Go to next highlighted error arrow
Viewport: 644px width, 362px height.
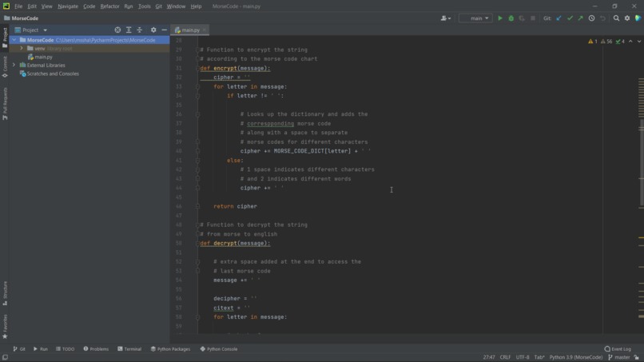[639, 42]
